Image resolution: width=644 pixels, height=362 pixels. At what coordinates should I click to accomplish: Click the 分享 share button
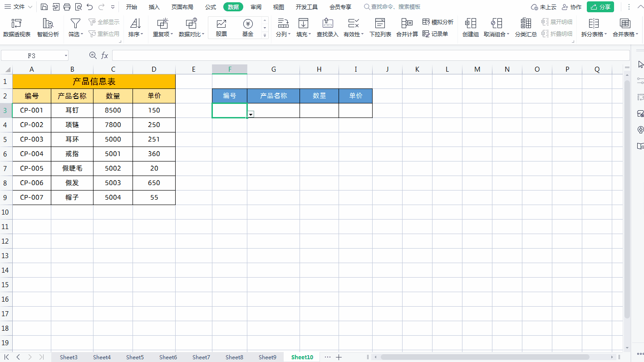(600, 7)
